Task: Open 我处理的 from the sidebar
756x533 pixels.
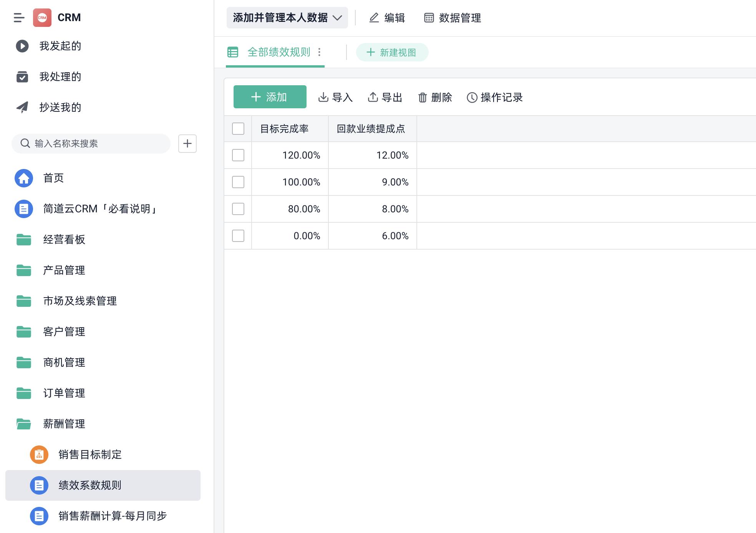Action: coord(61,76)
